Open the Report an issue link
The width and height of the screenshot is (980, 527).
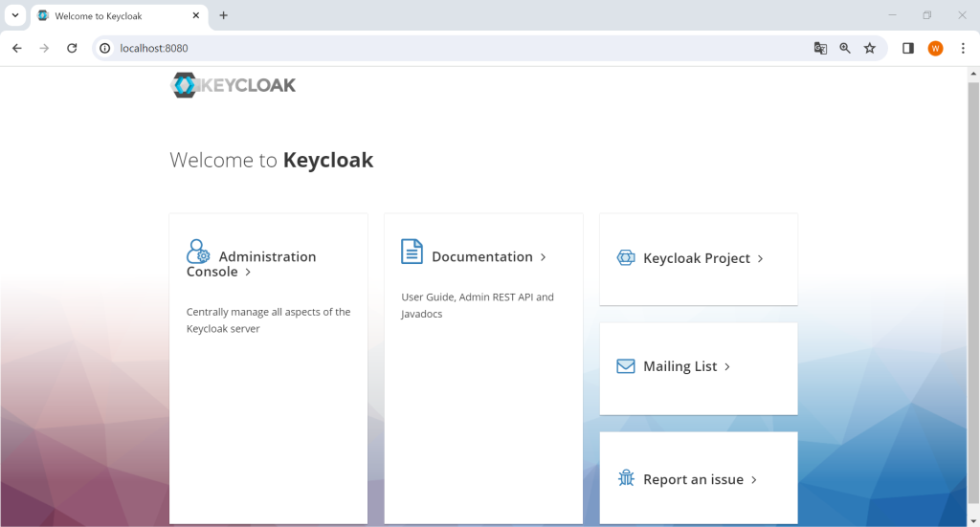693,479
